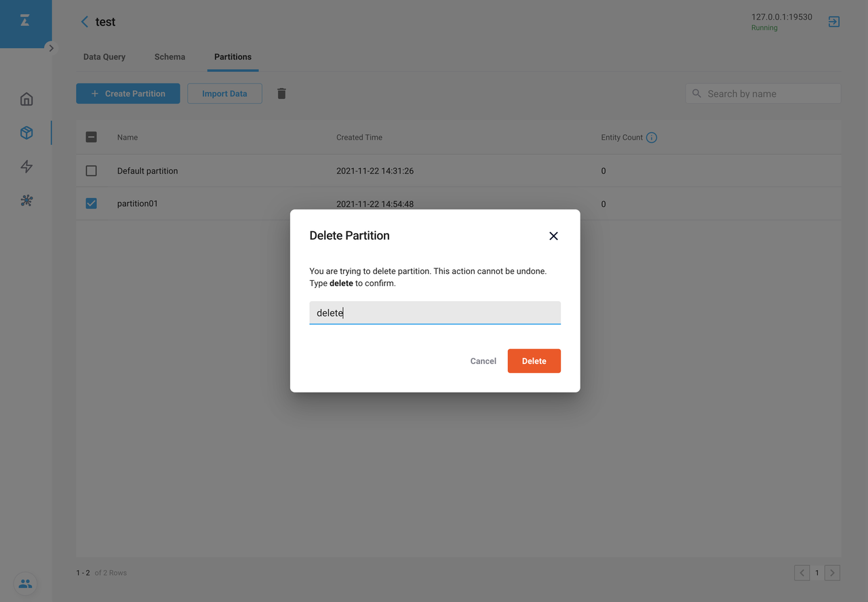Uncheck the partition01 checkbox
This screenshot has width=868, height=602.
pyautogui.click(x=92, y=203)
